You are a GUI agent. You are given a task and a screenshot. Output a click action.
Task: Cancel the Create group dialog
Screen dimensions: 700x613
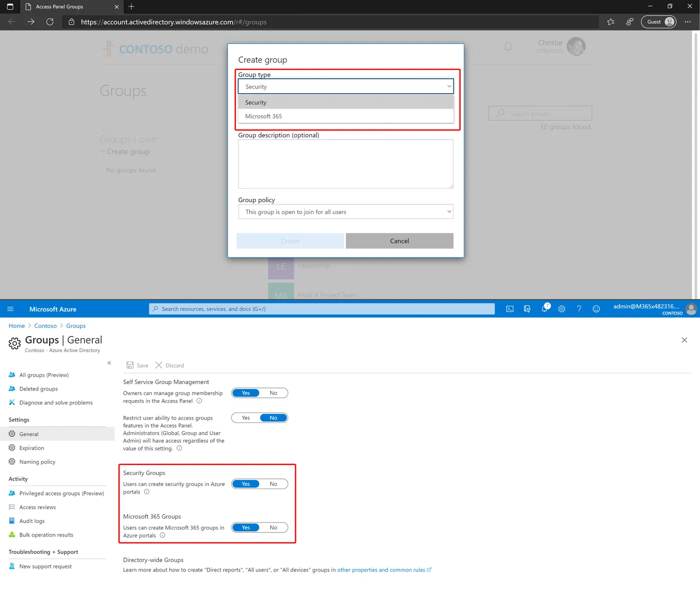[x=399, y=241]
